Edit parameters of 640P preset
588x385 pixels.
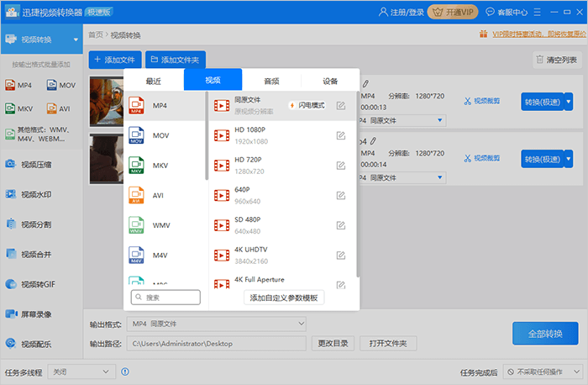pyautogui.click(x=341, y=196)
